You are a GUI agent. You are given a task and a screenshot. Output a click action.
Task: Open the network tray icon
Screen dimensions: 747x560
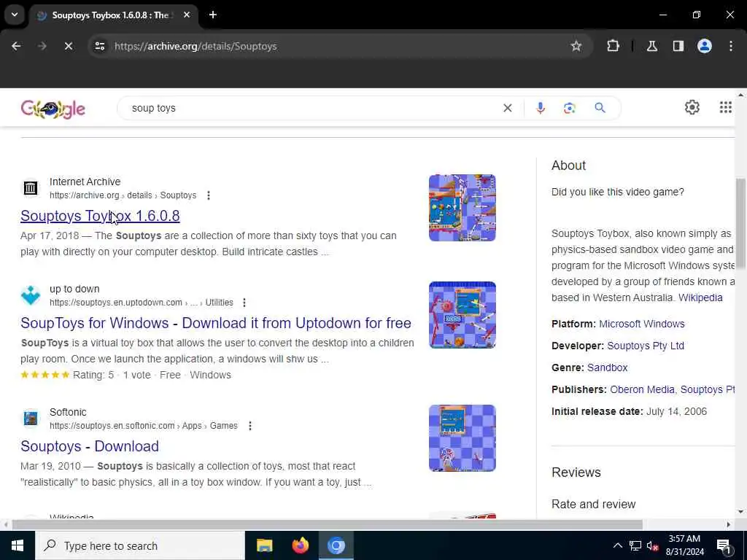click(x=635, y=545)
